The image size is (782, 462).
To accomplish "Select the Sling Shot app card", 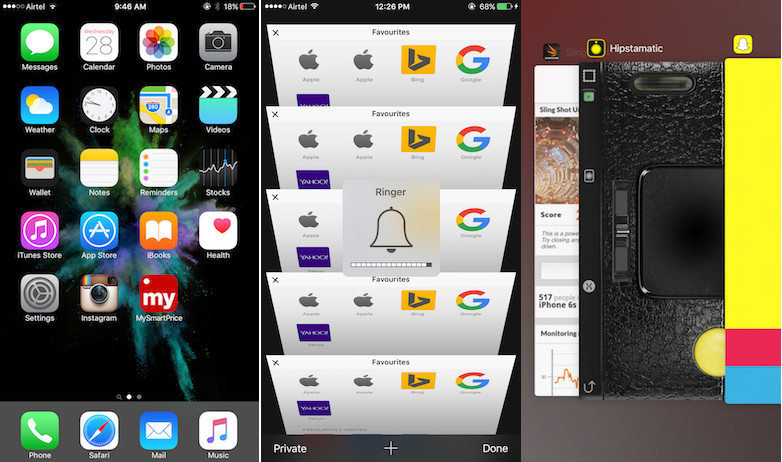I will 557,231.
